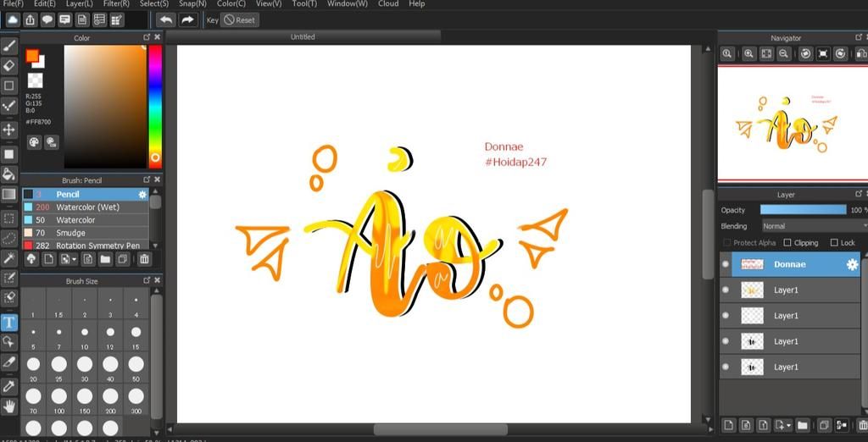The image size is (868, 442).
Task: Open palette icon in Color panel
Action: pos(34,142)
